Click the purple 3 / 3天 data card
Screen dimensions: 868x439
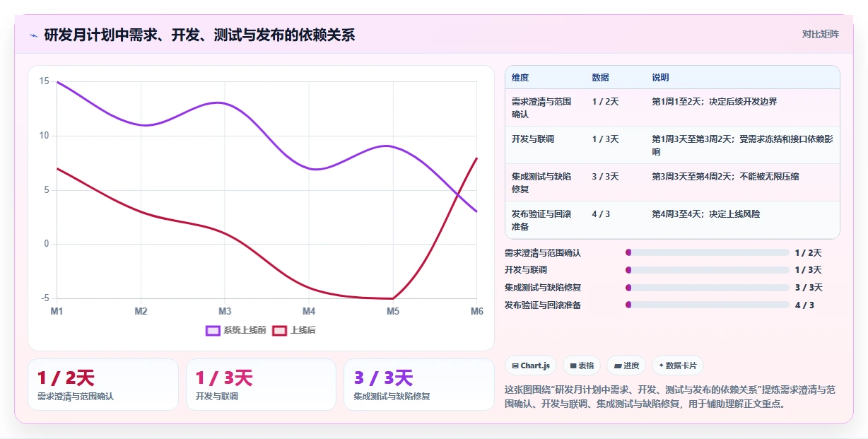pos(419,385)
